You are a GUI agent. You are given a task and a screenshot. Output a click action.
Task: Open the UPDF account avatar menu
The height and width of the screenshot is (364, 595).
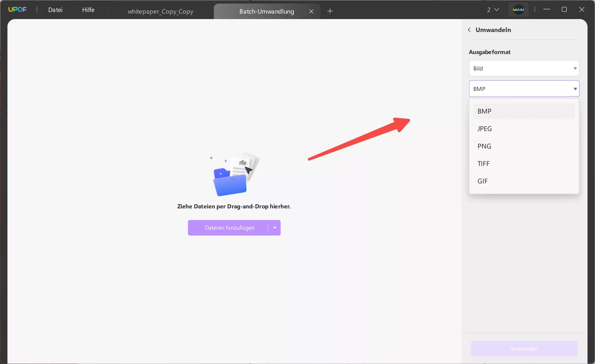[x=518, y=9]
